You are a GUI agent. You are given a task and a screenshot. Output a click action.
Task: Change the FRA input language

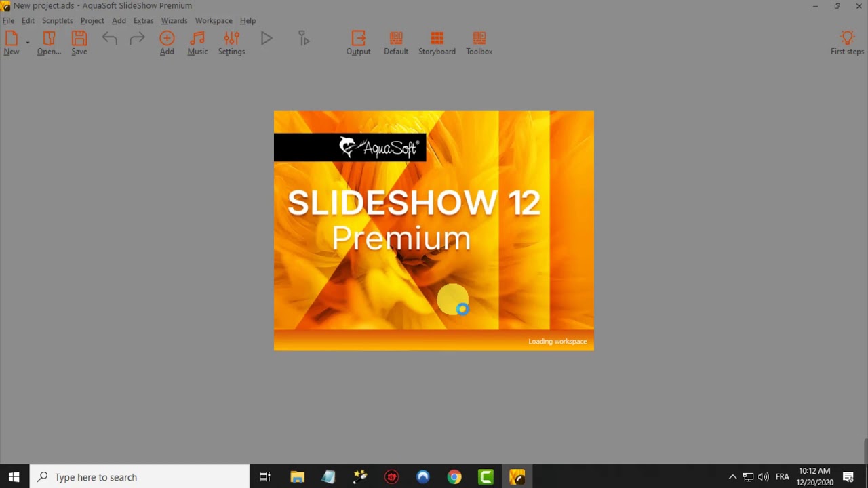tap(783, 477)
